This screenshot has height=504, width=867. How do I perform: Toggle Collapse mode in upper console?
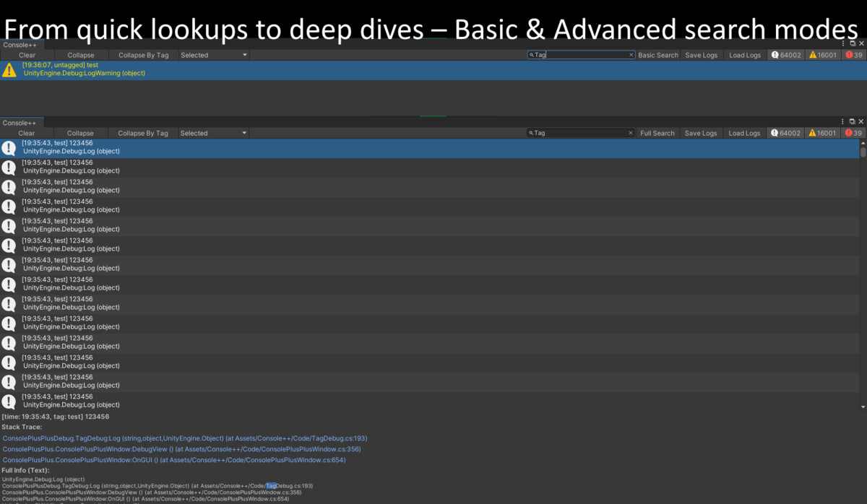coord(81,55)
